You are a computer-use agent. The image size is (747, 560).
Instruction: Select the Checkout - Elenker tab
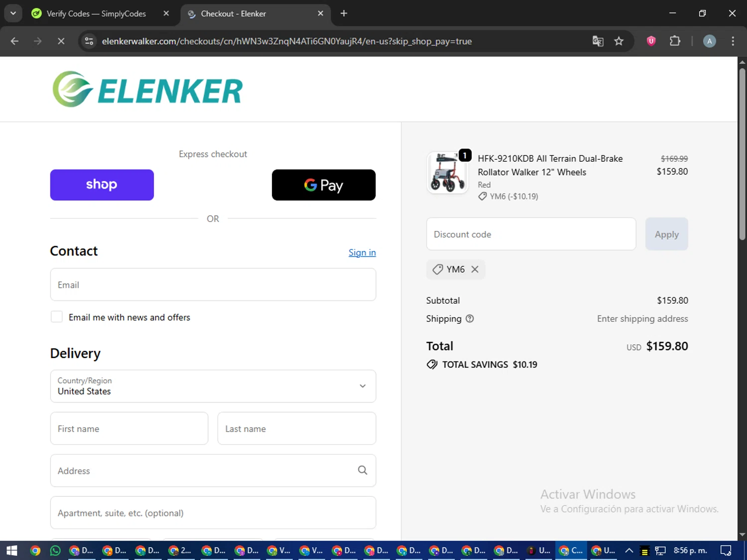(x=233, y=13)
